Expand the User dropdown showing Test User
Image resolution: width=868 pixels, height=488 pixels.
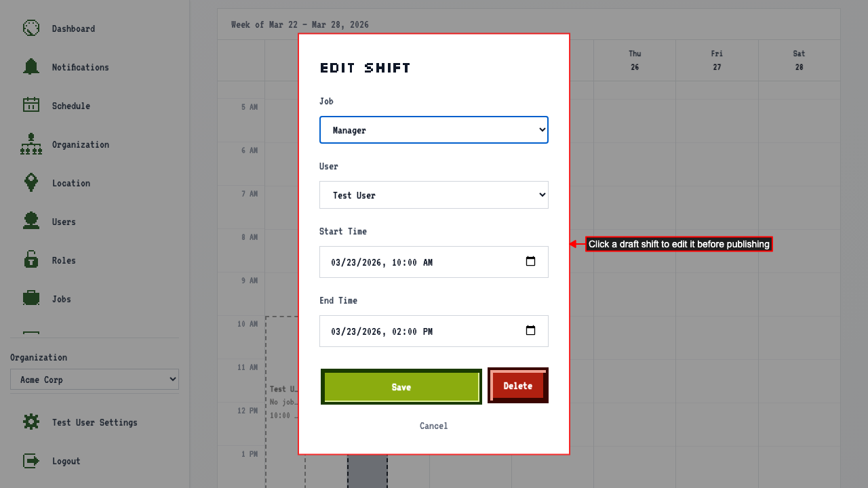pos(434,195)
